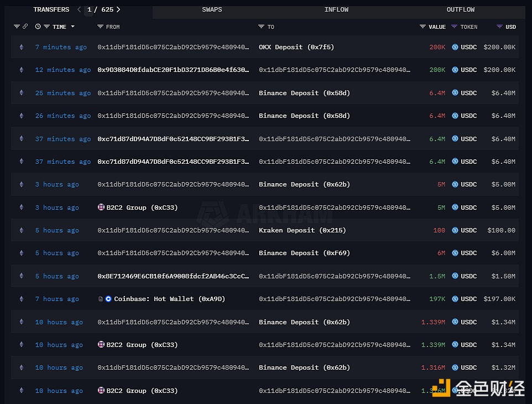
Task: Click USDC icon in Kraken Deposit row
Action: [455, 230]
